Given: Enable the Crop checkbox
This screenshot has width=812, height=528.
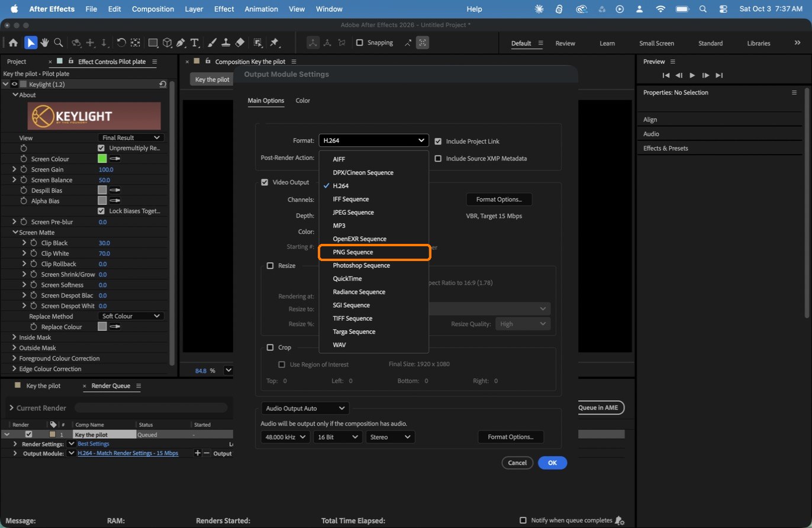Looking at the screenshot, I should pos(270,347).
